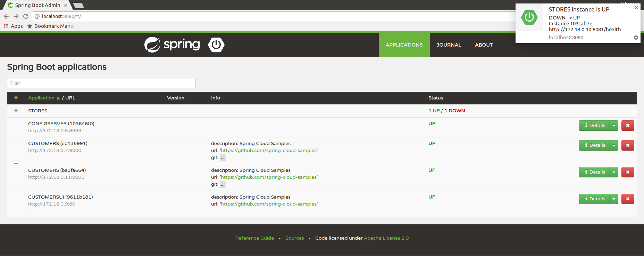Click the Spring Boot power icon in header
Viewport: 644px width, 256px height.
(x=216, y=45)
